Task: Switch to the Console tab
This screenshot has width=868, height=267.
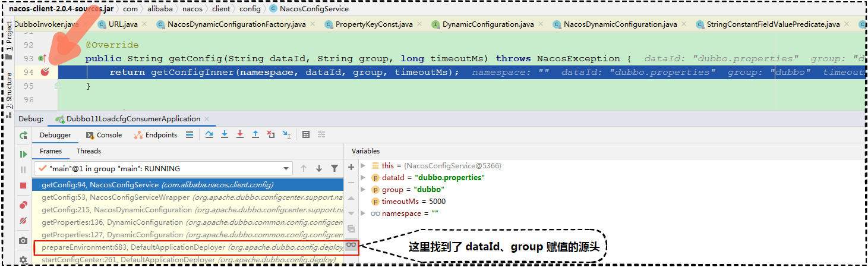Action: pos(104,135)
